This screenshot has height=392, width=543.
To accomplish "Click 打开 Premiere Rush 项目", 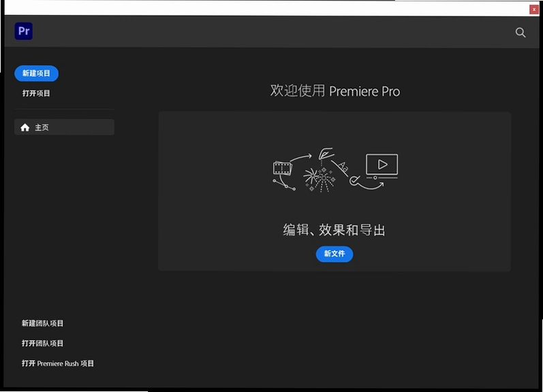I will point(58,363).
